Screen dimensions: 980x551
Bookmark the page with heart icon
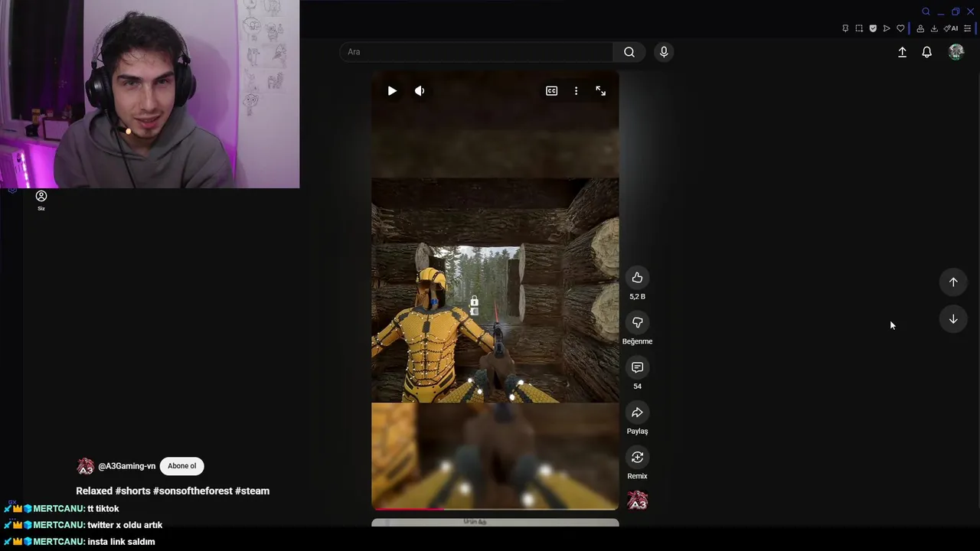[x=900, y=28]
